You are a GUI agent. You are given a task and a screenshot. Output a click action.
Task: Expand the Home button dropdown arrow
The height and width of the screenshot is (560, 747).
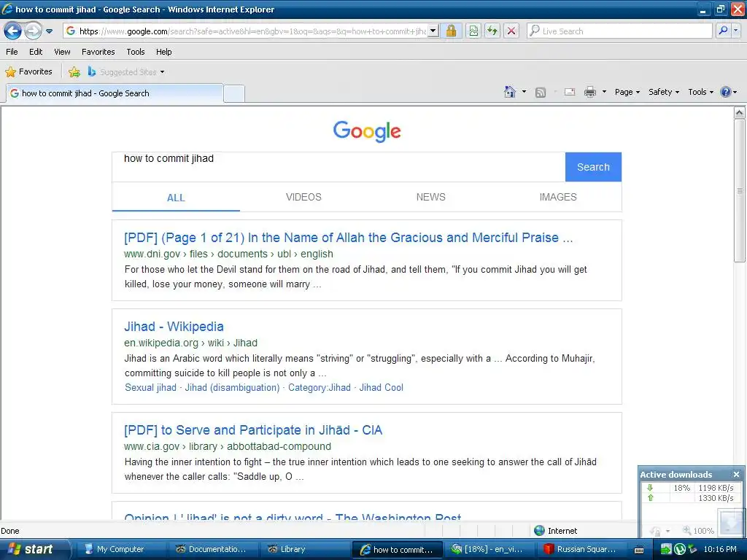(524, 92)
